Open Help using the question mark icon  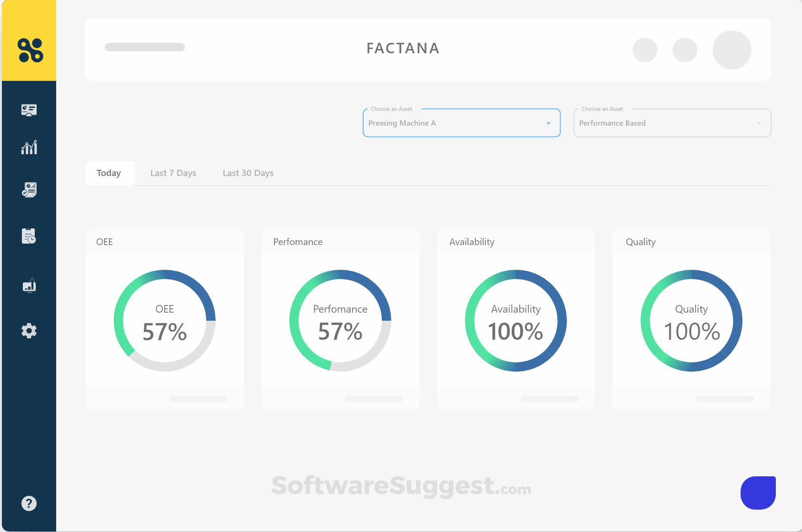29,503
